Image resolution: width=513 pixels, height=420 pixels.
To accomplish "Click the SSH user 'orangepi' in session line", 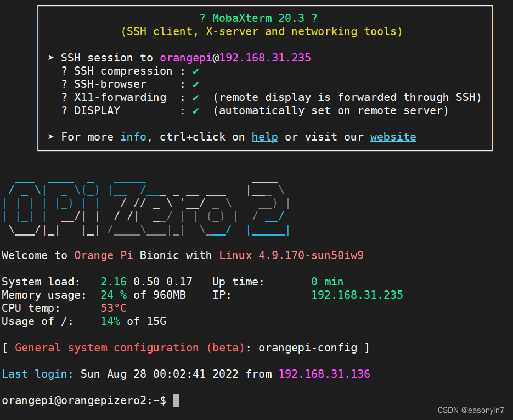I will (186, 58).
